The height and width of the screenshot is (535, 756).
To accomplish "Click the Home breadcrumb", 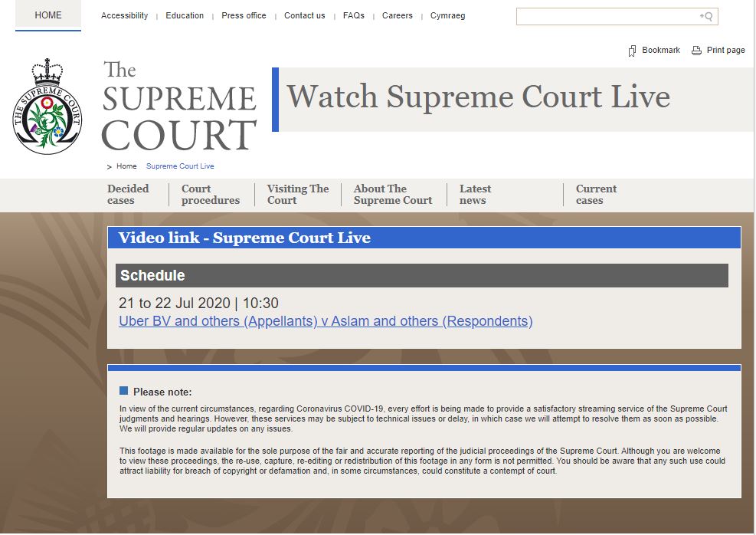I will 126,166.
